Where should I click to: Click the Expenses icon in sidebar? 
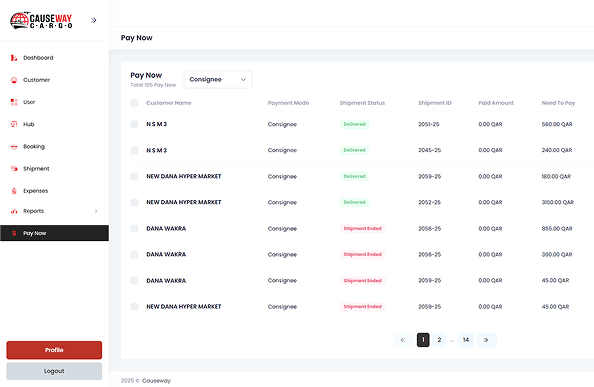click(14, 191)
